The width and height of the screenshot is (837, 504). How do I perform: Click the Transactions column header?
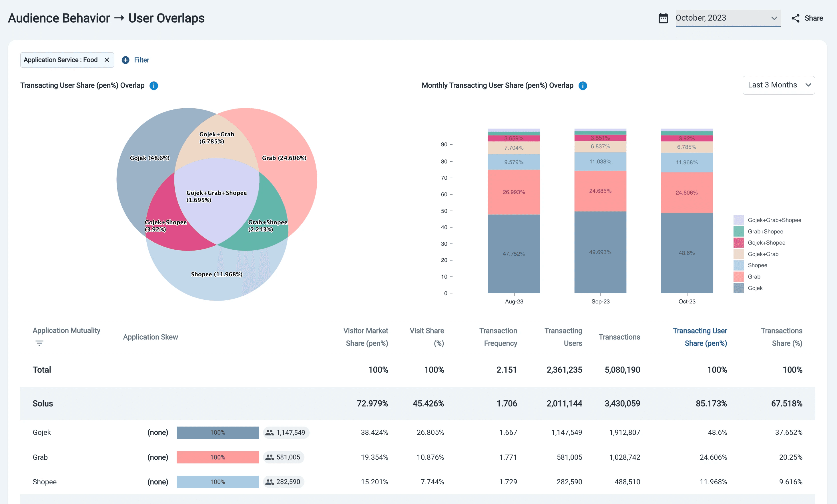(619, 337)
